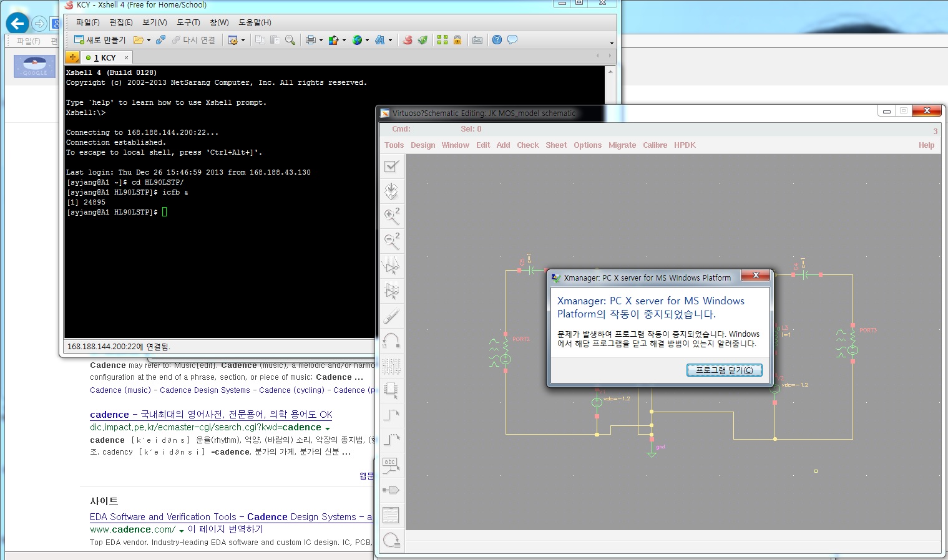Click the 프로그램 닫기 button in Xmanager dialog

[x=724, y=369]
